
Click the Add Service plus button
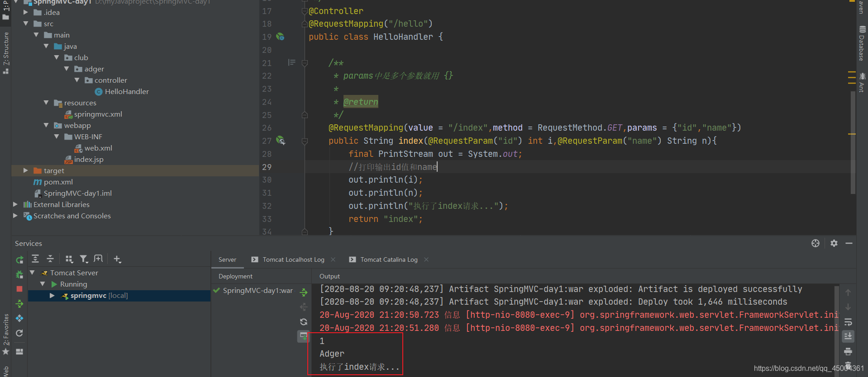pos(117,259)
